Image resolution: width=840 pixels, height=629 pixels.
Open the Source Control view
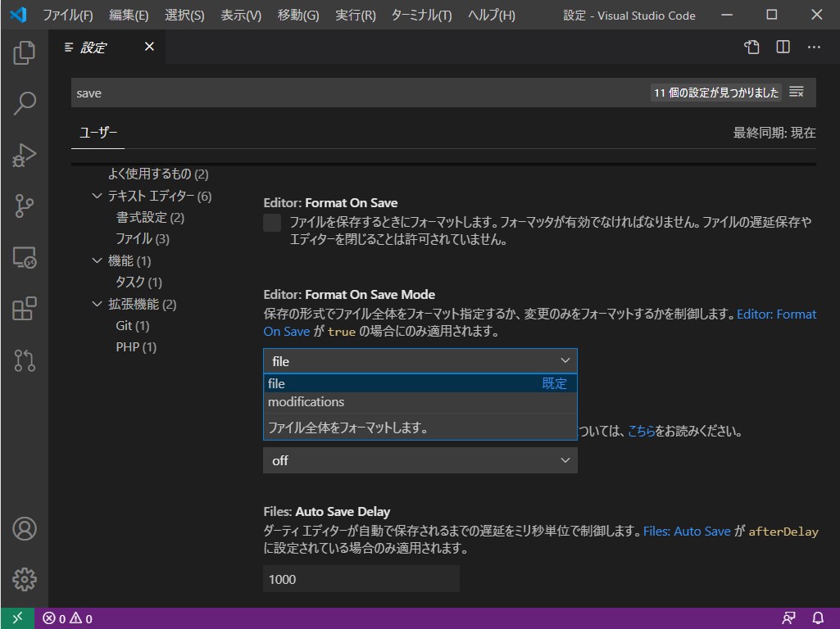point(25,206)
